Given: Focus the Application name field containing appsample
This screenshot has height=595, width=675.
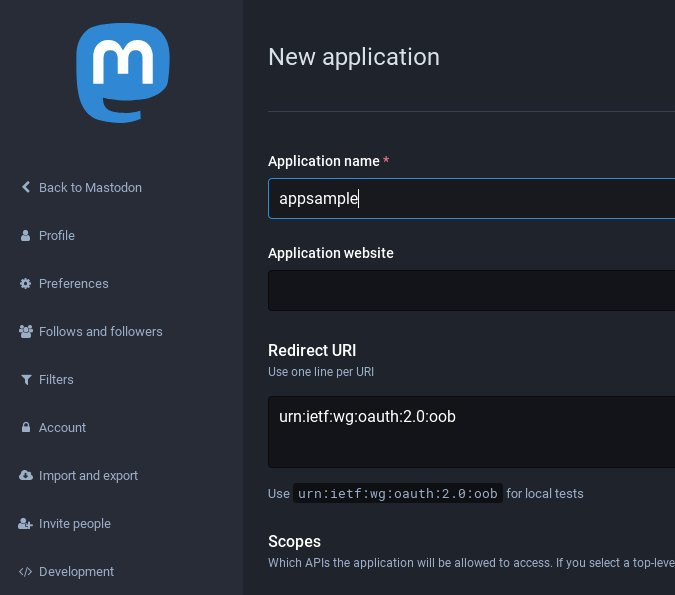Looking at the screenshot, I should coord(471,198).
